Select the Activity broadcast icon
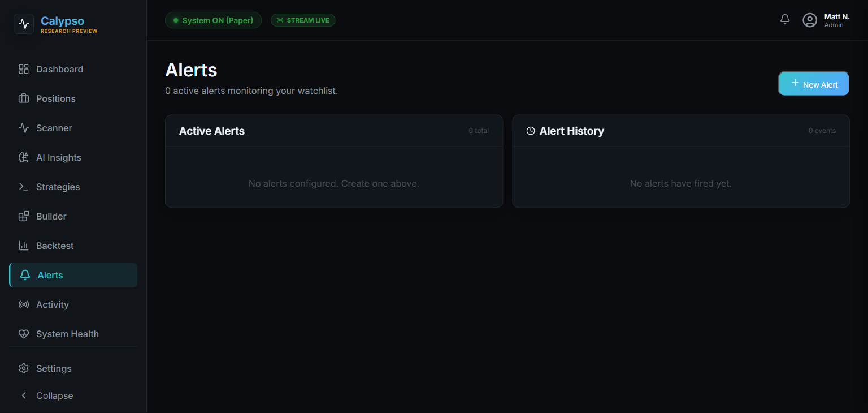This screenshot has height=413, width=868. pyautogui.click(x=24, y=304)
